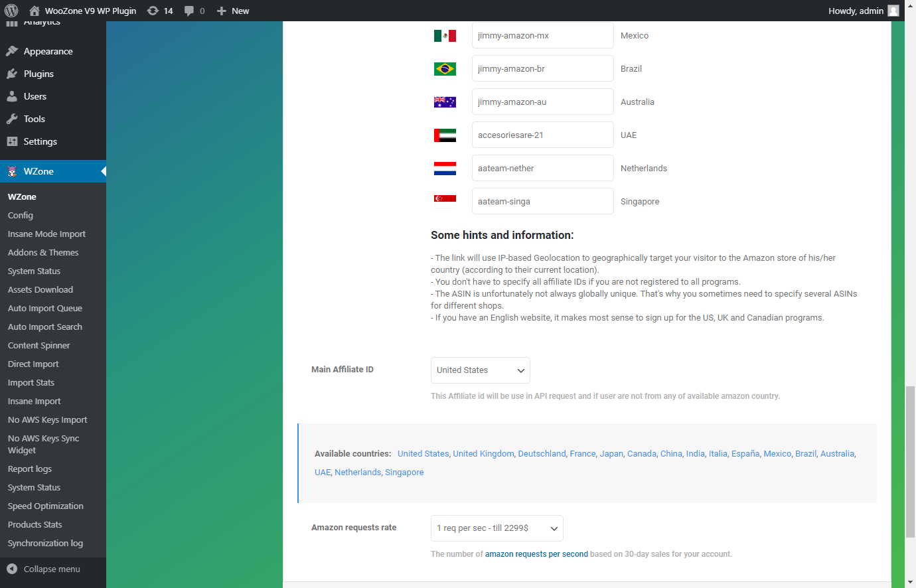Edit the Brazil affiliate ID field
This screenshot has height=588, width=916.
(543, 69)
